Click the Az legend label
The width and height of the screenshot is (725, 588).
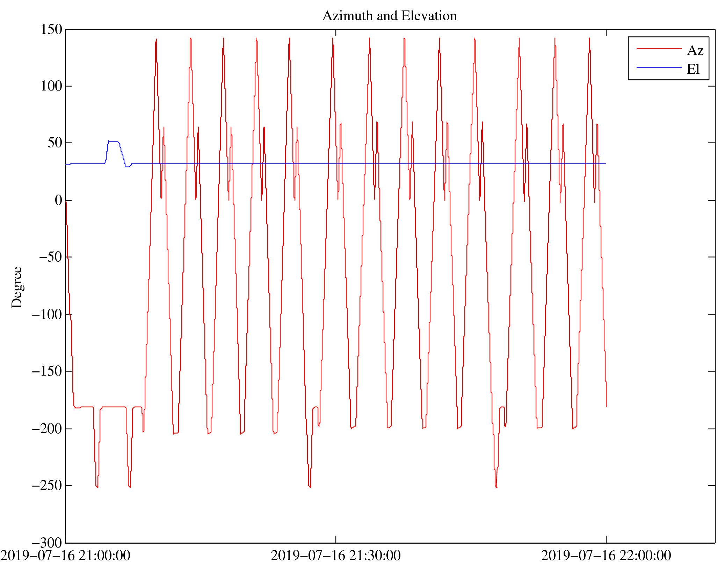[x=695, y=50]
